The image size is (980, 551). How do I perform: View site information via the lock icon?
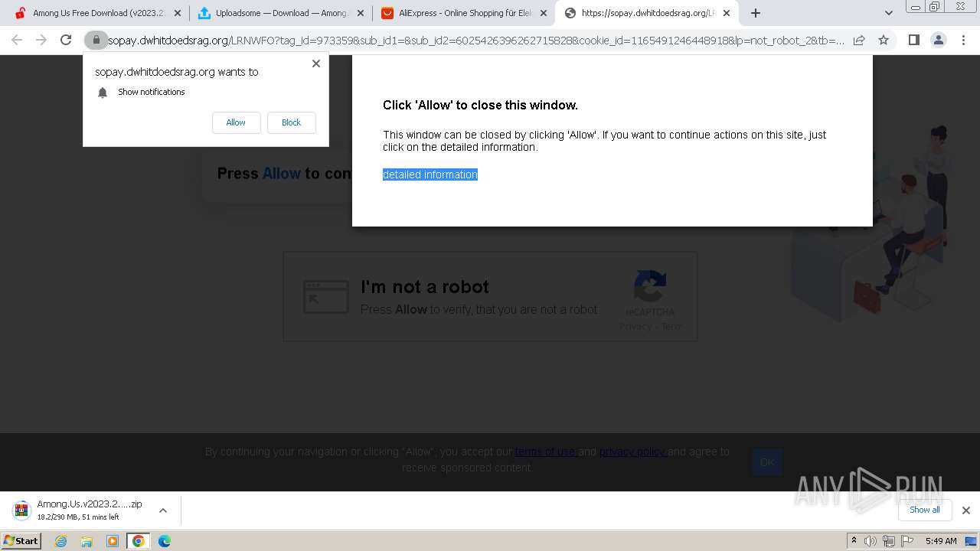coord(96,40)
